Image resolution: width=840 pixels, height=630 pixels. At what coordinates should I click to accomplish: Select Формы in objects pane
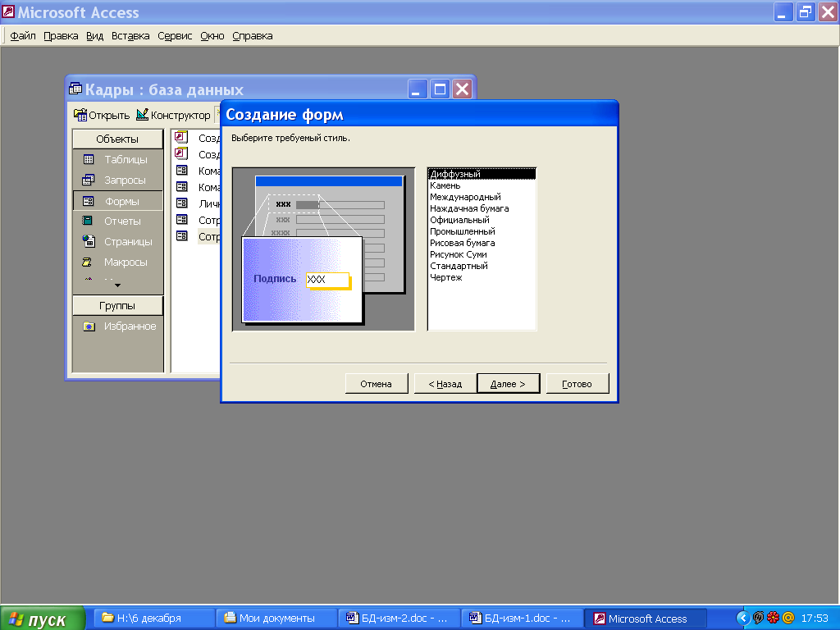tap(117, 201)
